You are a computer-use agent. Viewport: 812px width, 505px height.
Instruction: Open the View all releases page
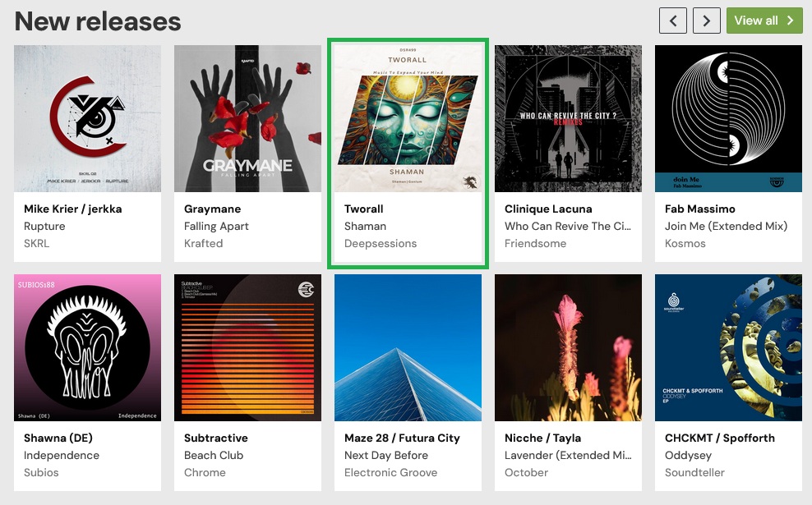click(764, 21)
